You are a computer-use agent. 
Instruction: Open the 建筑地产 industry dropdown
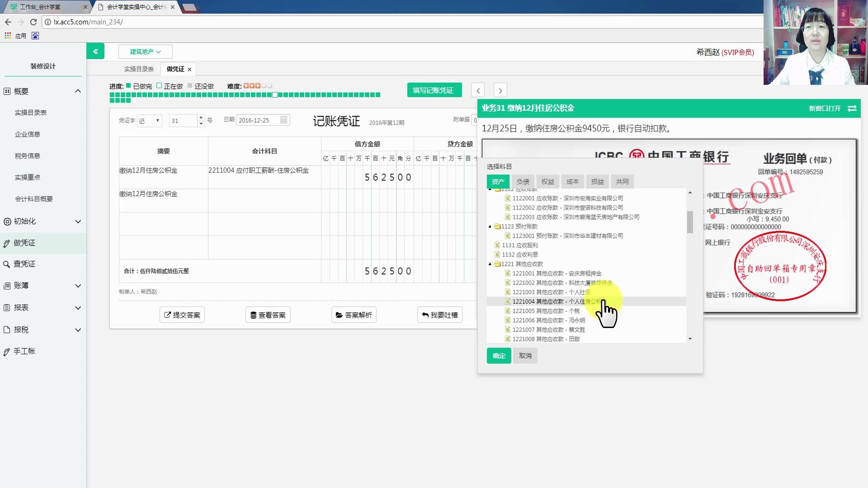pos(145,52)
